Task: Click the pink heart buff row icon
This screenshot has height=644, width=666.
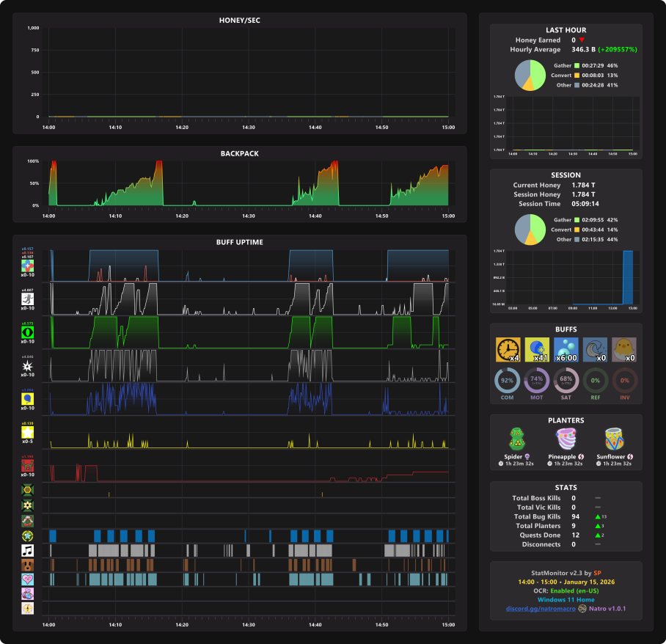Action: [28, 579]
